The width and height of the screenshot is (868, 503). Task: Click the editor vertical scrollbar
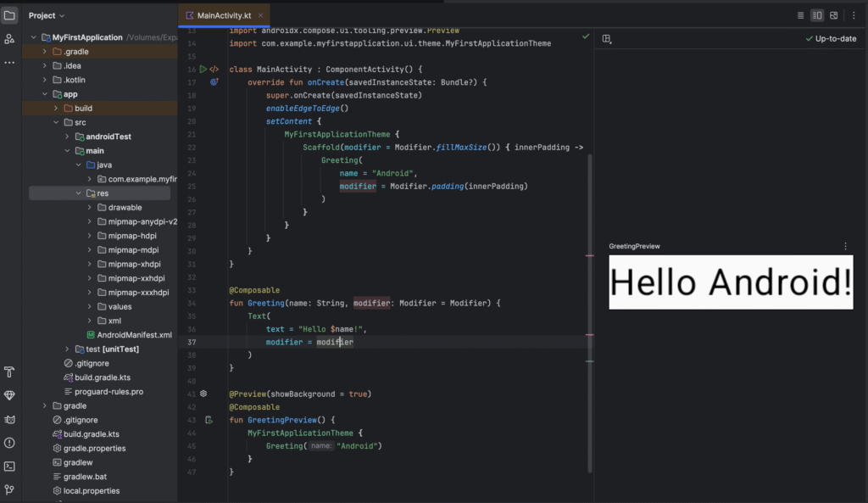[x=590, y=313]
